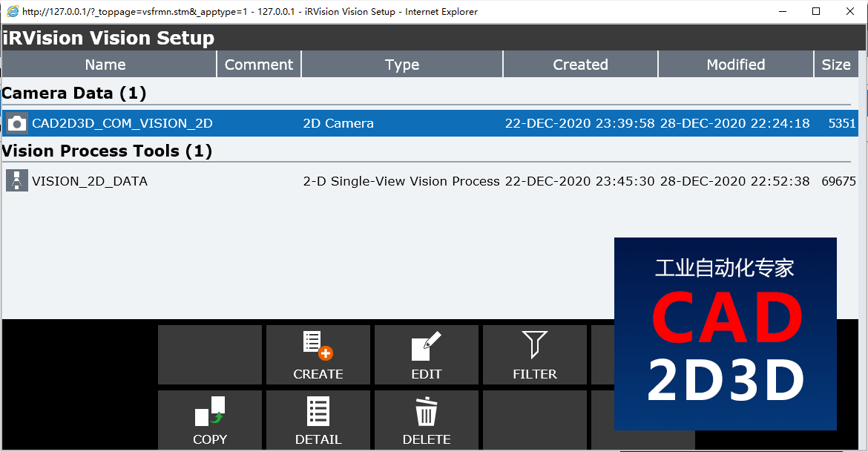The height and width of the screenshot is (452, 868).
Task: Open the FILTER funnel button
Action: [x=535, y=355]
